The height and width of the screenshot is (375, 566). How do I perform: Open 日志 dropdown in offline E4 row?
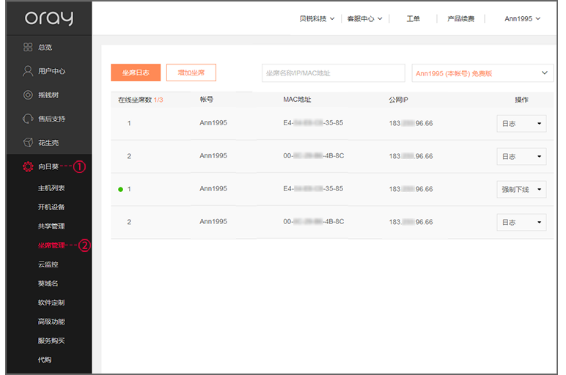click(521, 124)
